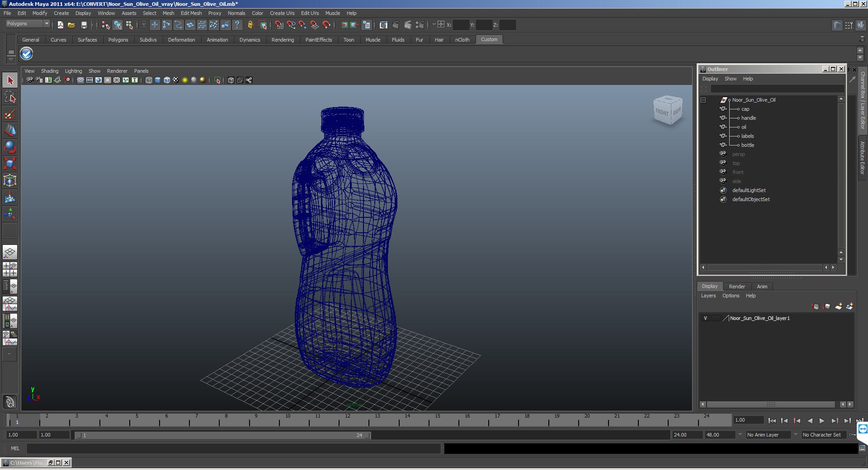Go to start of playback range
Image resolution: width=868 pixels, height=470 pixels.
772,421
